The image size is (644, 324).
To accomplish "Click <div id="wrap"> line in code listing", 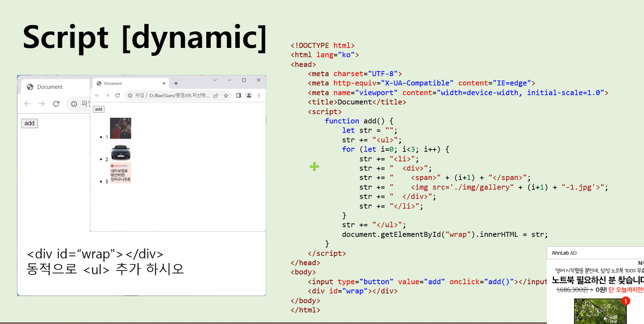I will pyautogui.click(x=353, y=291).
